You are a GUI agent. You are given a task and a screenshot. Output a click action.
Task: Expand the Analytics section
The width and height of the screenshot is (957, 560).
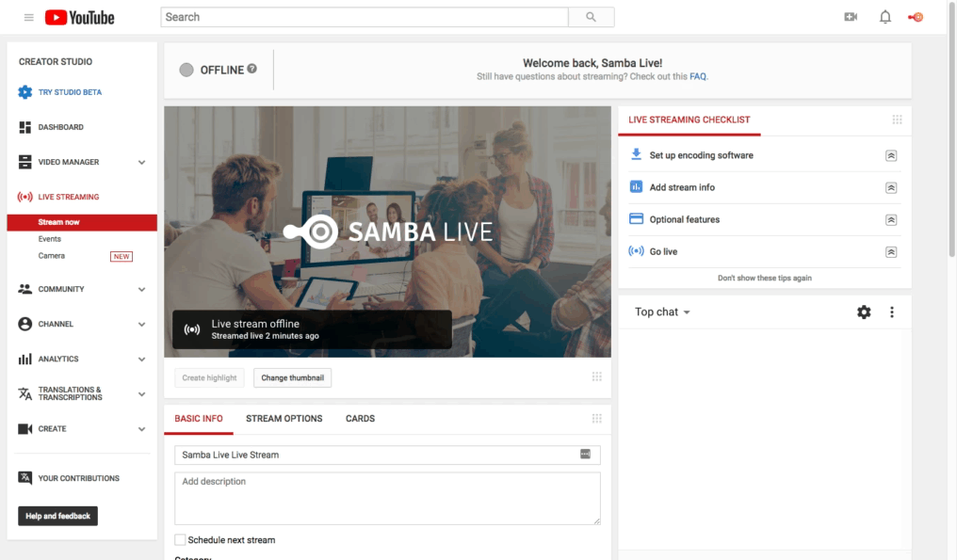coord(141,360)
